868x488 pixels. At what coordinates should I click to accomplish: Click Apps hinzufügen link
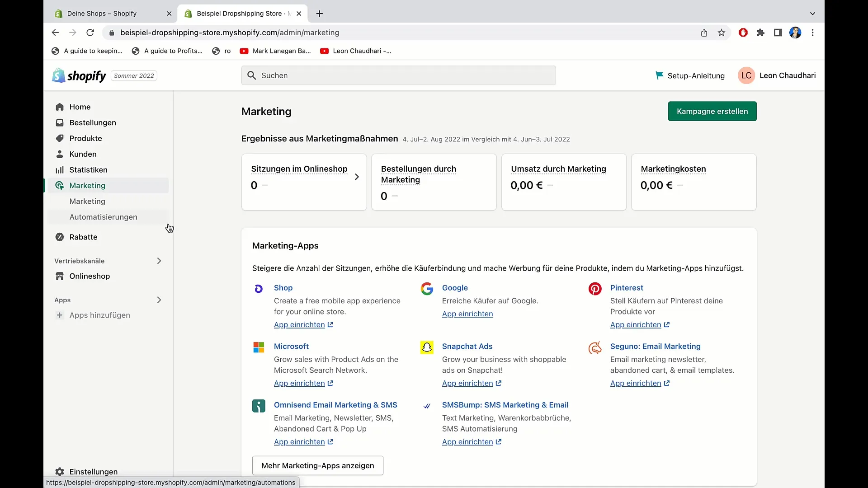click(99, 315)
